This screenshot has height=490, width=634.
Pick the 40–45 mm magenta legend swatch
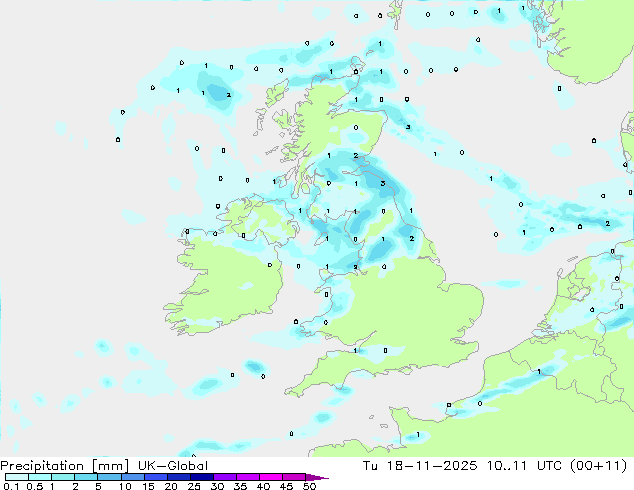click(271, 477)
